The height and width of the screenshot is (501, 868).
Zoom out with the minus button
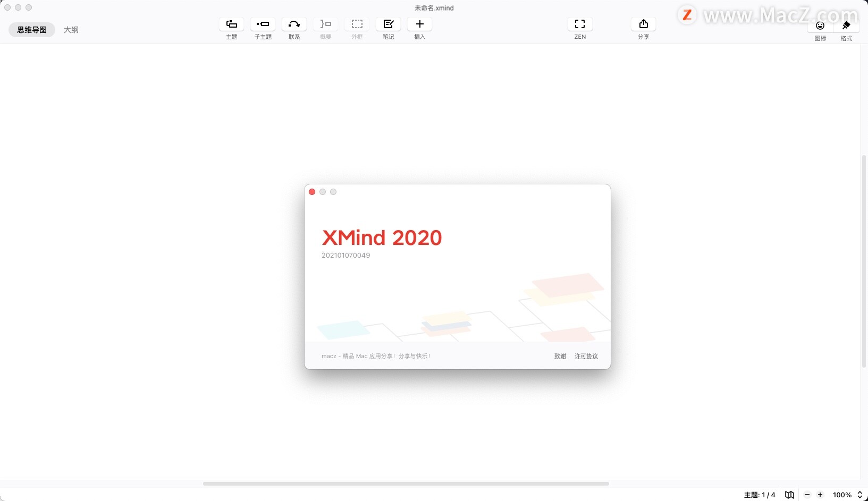coord(807,495)
